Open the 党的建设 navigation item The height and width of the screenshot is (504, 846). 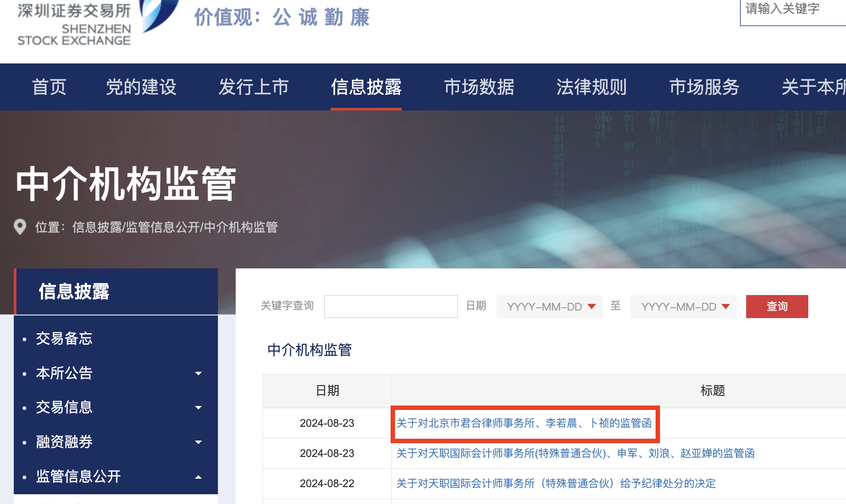(x=141, y=87)
